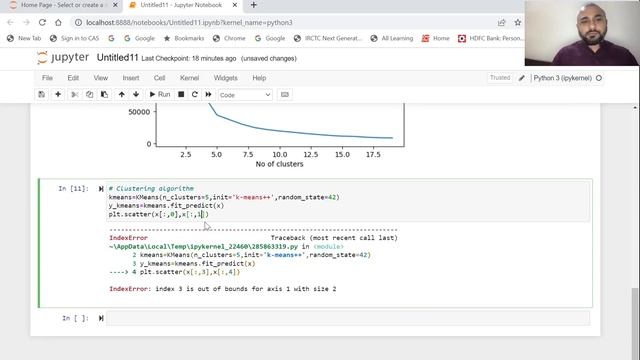Insert cell below with the plus icon
The height and width of the screenshot is (360, 640).
58,94
